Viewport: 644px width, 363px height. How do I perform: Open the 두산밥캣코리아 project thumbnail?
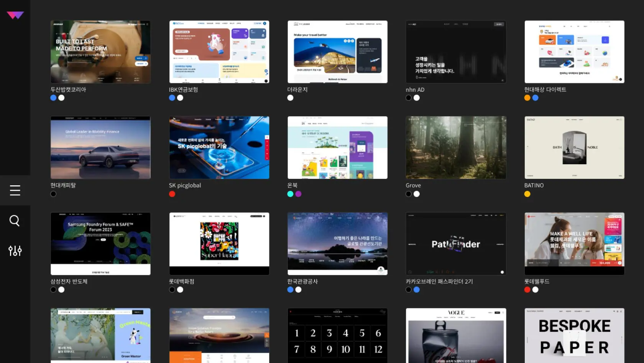click(x=100, y=52)
